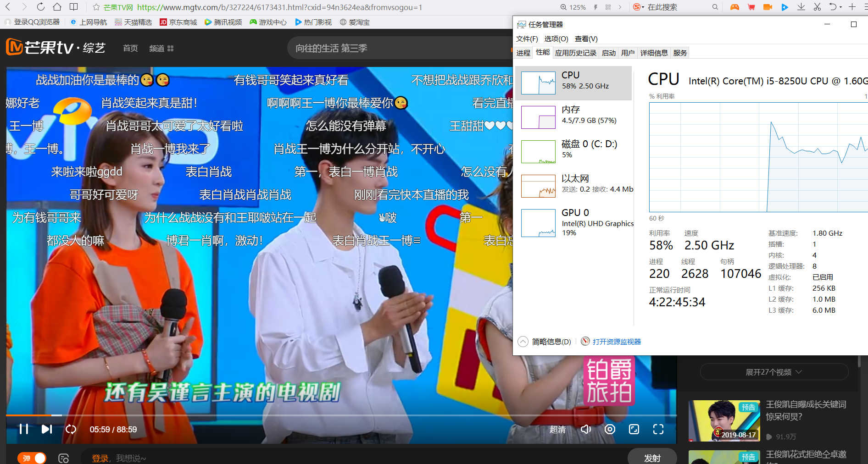Open the 频道 channel menu

click(161, 48)
